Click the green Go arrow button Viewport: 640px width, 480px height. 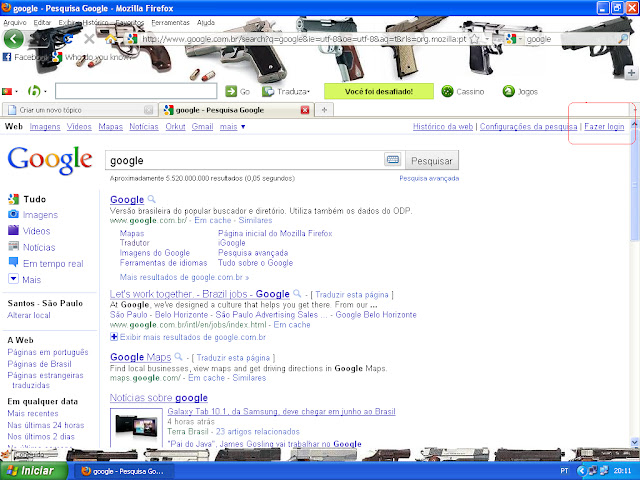231,91
